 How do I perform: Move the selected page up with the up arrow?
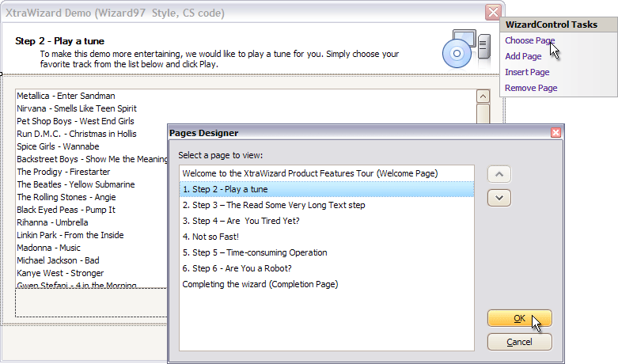click(499, 174)
